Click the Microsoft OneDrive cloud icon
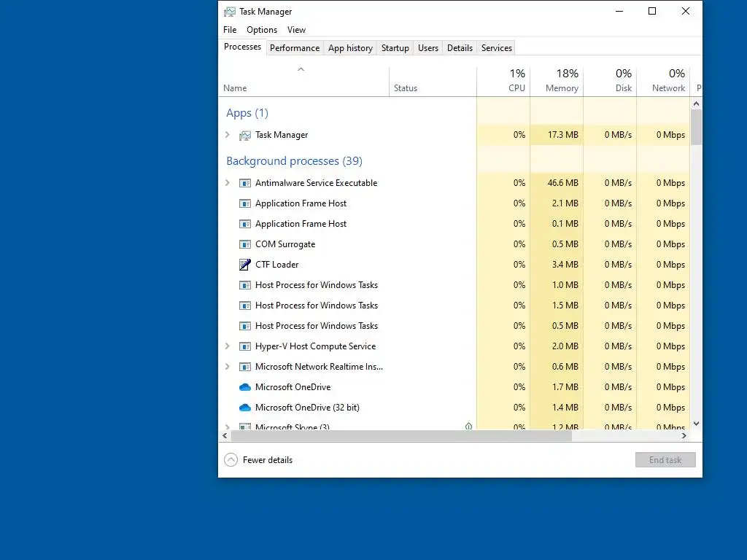747x560 pixels. pos(245,387)
